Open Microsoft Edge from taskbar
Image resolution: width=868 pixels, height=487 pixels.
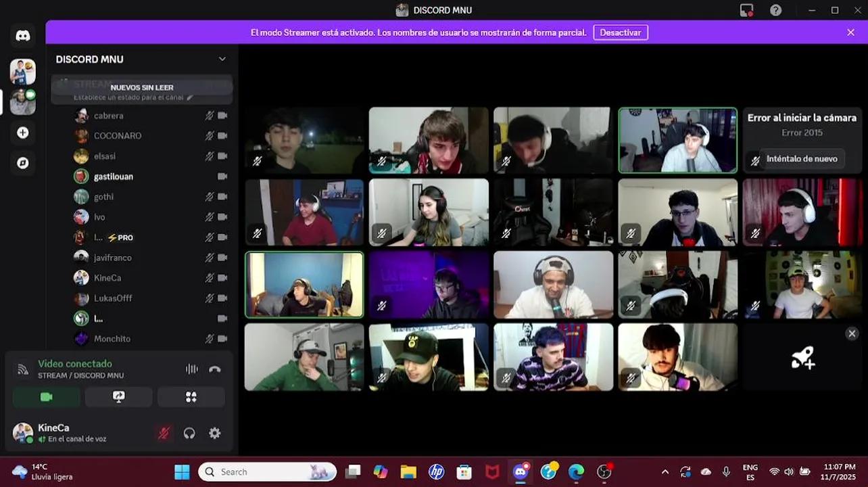(x=576, y=471)
